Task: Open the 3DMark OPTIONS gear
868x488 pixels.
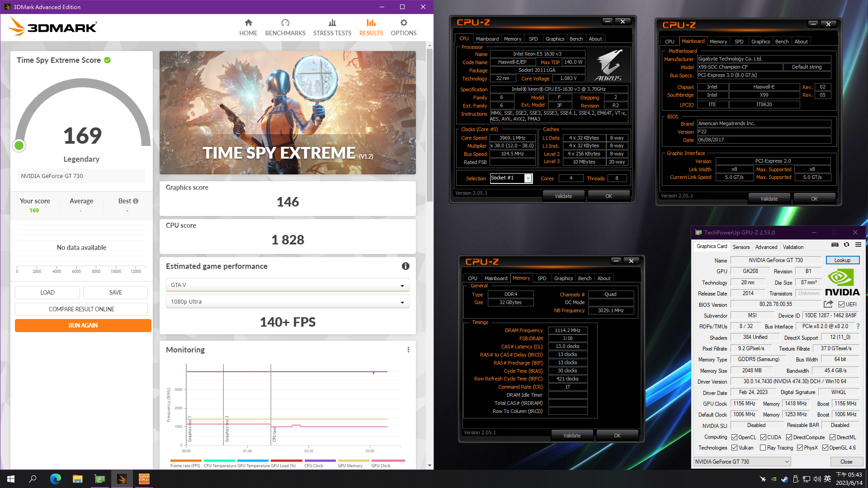Action: coord(404,28)
